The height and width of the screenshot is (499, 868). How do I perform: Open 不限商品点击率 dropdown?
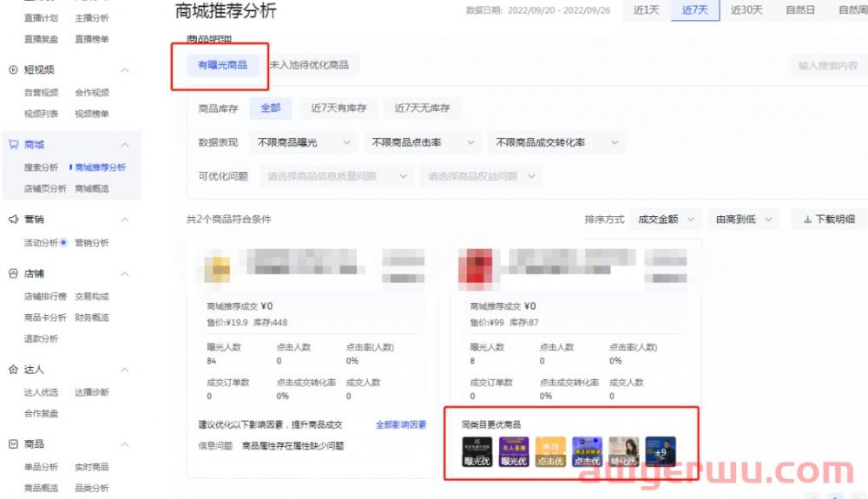point(423,142)
